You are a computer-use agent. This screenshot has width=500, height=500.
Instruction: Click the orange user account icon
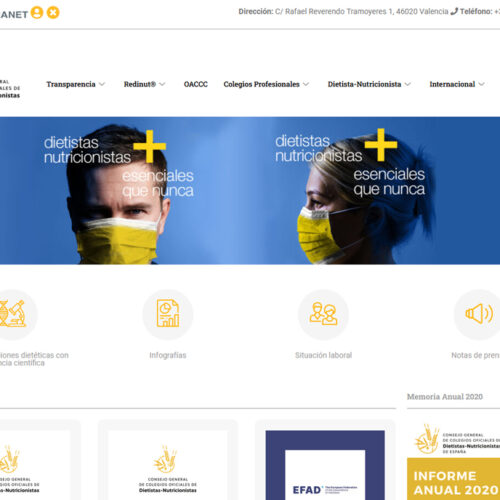37,13
